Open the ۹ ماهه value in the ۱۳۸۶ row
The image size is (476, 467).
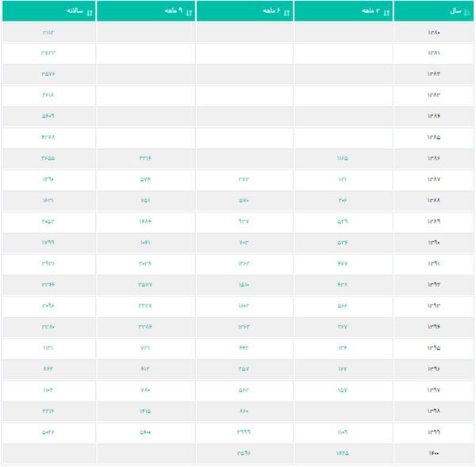(145, 159)
